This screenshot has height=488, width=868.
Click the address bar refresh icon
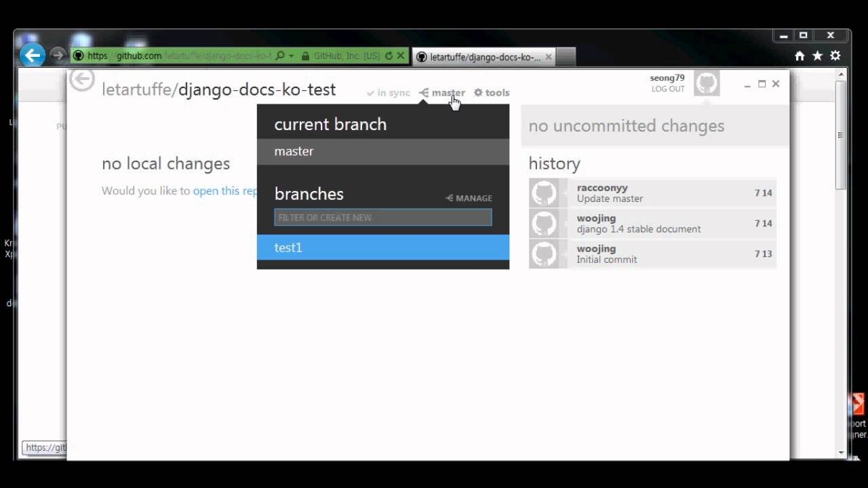(389, 56)
